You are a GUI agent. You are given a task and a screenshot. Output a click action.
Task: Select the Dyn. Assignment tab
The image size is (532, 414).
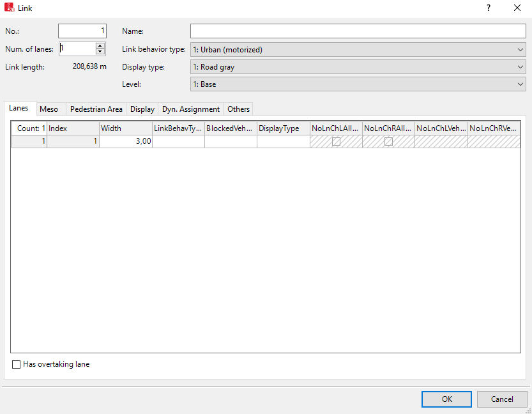[x=191, y=109]
